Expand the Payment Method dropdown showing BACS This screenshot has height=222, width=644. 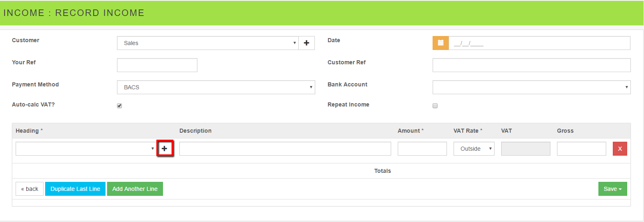pyautogui.click(x=216, y=87)
